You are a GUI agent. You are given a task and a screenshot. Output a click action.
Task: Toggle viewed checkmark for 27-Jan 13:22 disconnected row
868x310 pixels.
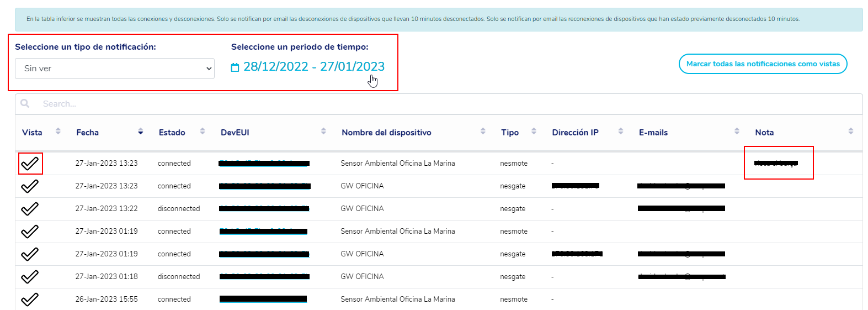30,209
